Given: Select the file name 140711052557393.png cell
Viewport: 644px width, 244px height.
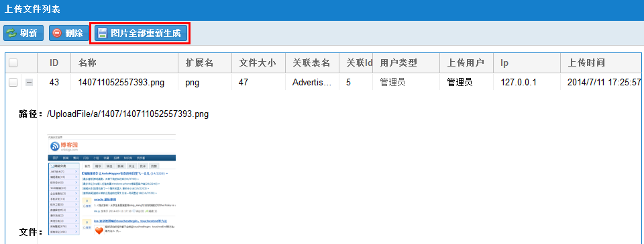Looking at the screenshot, I should click(x=121, y=82).
